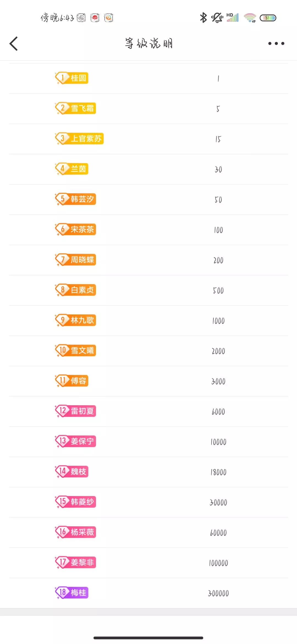Tap the back arrow icon
Screen dimensions: 297x644
14,44
